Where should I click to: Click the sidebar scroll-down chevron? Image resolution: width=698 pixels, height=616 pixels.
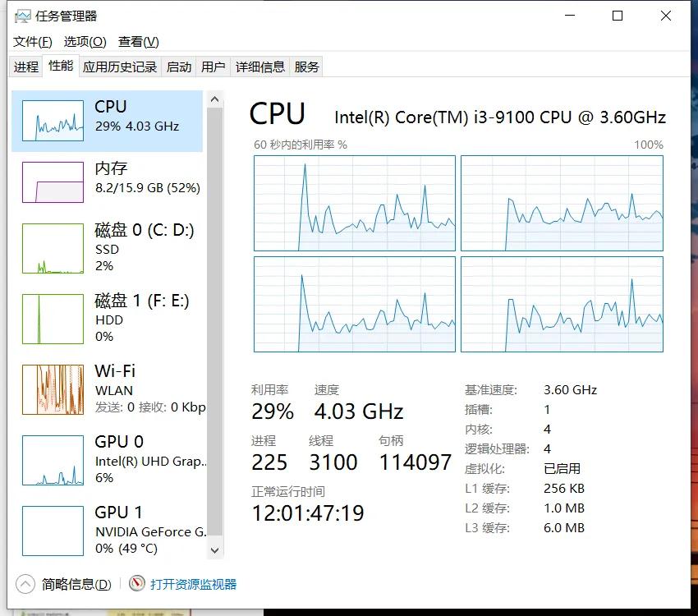[214, 550]
